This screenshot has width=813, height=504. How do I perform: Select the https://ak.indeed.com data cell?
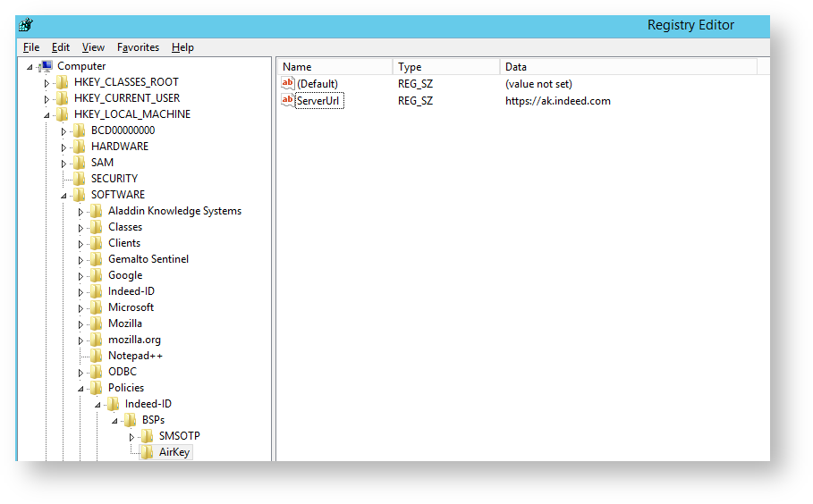point(557,101)
